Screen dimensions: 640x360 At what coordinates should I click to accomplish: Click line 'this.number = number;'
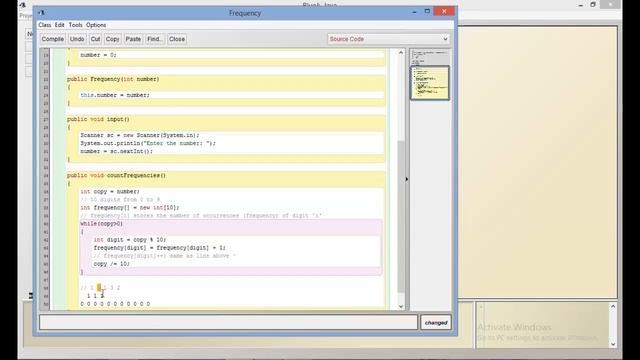(x=115, y=95)
